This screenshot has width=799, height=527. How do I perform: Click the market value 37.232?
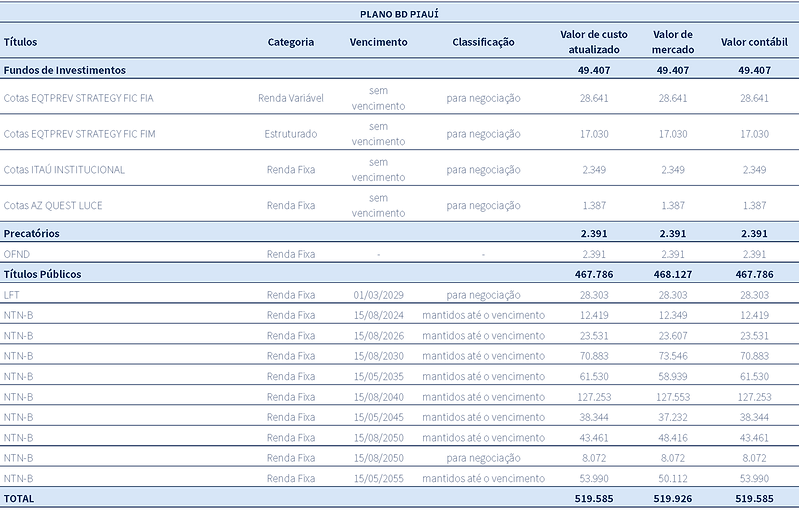coord(673,417)
